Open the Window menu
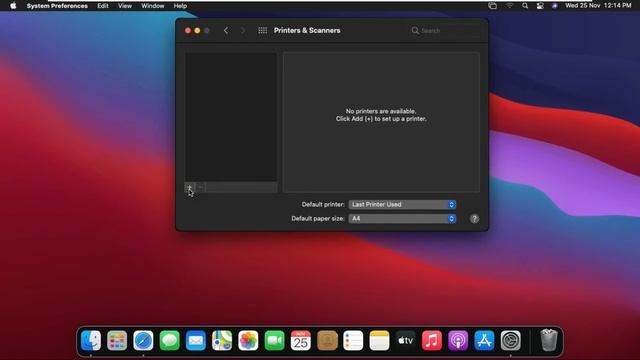The height and width of the screenshot is (360, 640). coord(153,6)
